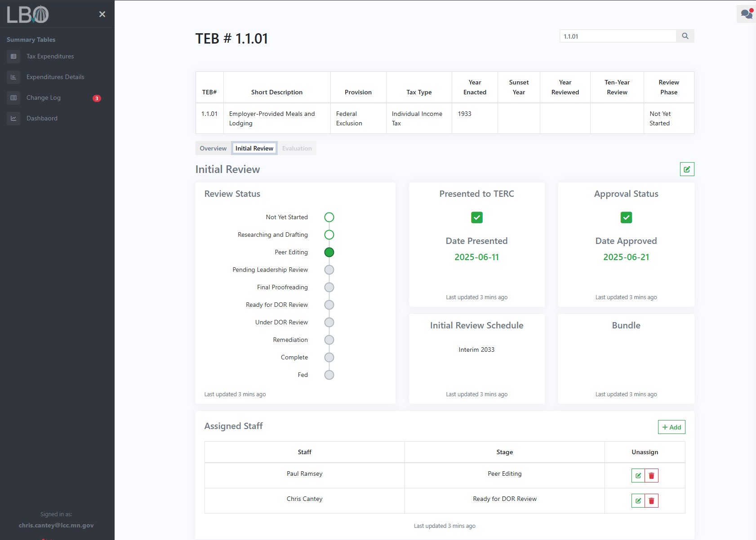Edit Paul Ramsey's staff assignment
Viewport: 756px width, 540px height.
[x=638, y=475]
